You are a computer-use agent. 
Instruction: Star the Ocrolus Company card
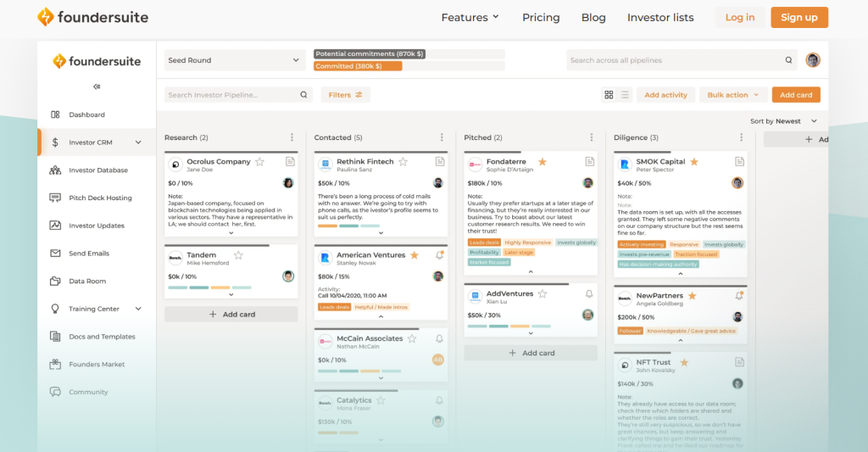tap(260, 161)
